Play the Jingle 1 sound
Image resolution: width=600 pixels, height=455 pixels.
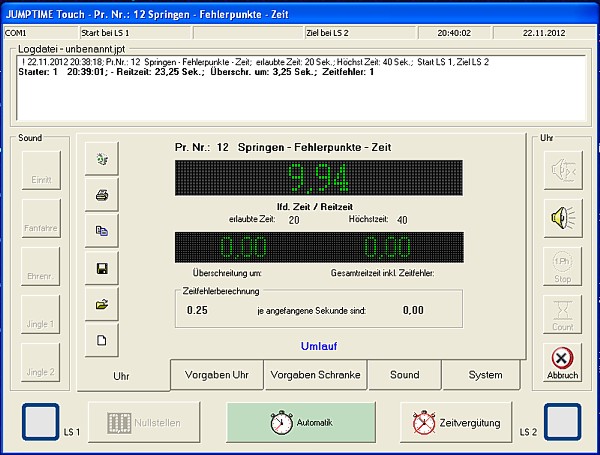41,315
